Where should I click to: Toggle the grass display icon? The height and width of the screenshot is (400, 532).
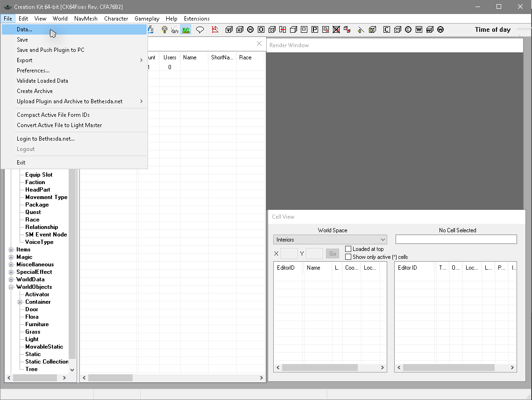[x=186, y=29]
